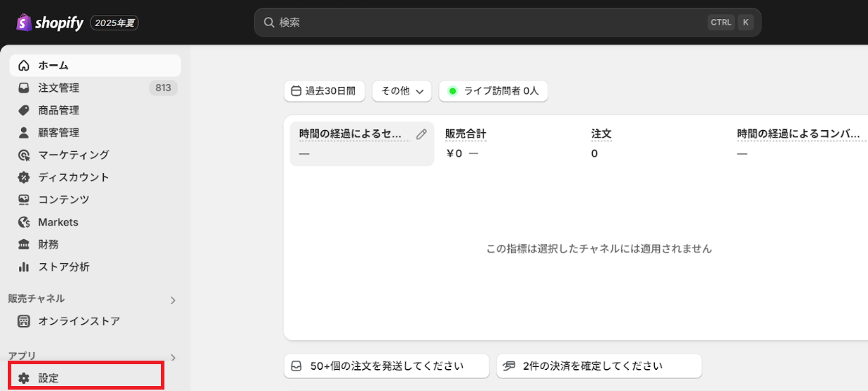
Task: Click the pencil edit icon on metric card
Action: [421, 134]
